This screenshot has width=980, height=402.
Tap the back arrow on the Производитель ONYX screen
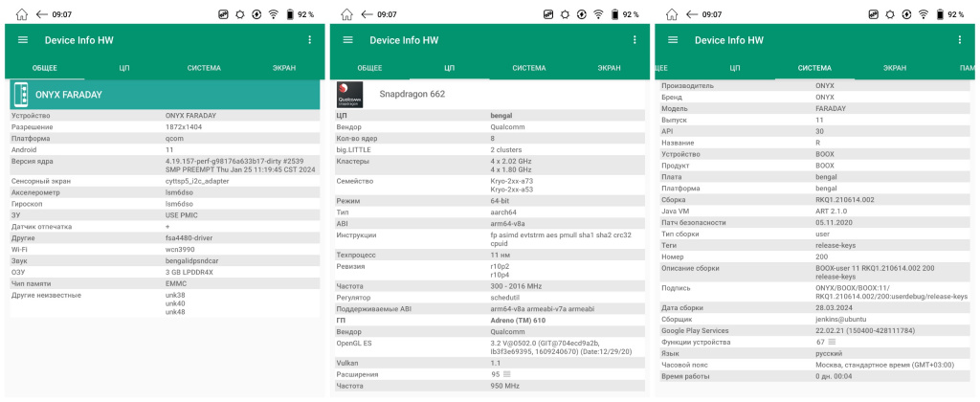pos(692,13)
